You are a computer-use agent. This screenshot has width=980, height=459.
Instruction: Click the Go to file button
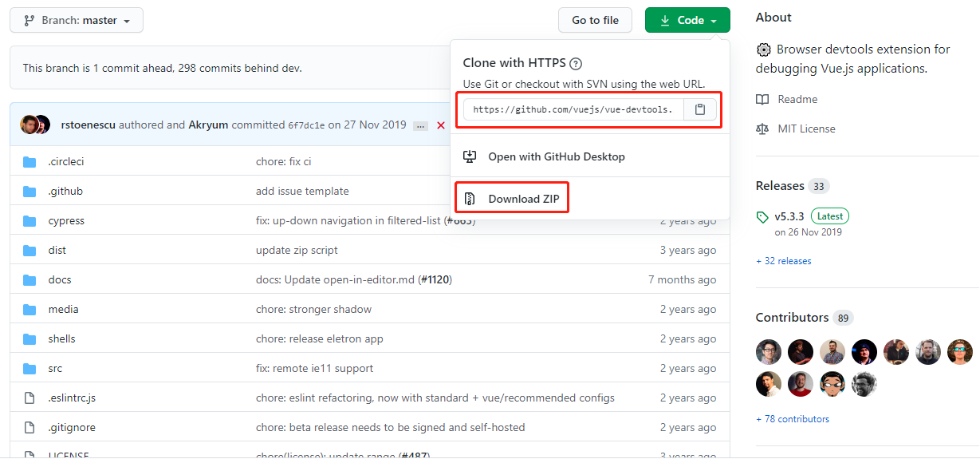pyautogui.click(x=596, y=20)
